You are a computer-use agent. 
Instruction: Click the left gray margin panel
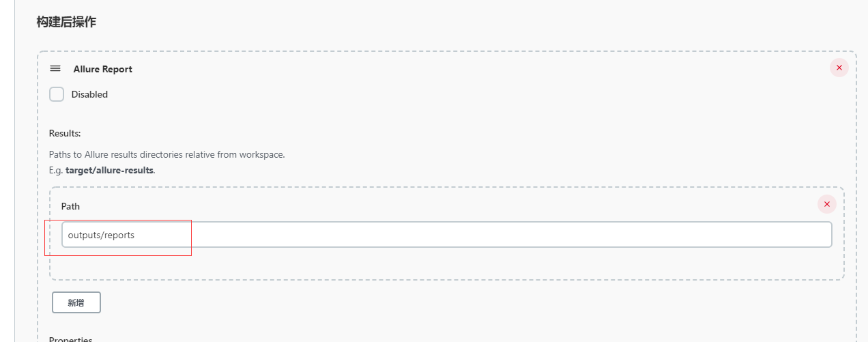click(x=7, y=171)
